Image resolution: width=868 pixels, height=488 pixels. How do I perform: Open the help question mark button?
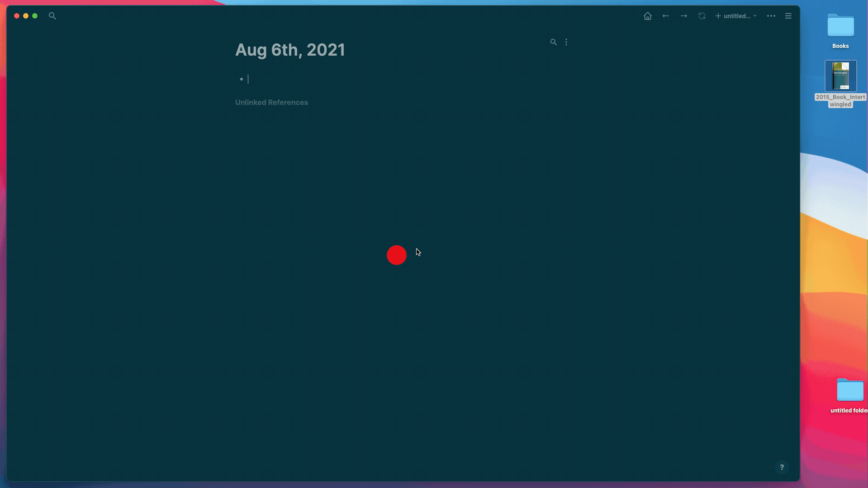pos(782,467)
